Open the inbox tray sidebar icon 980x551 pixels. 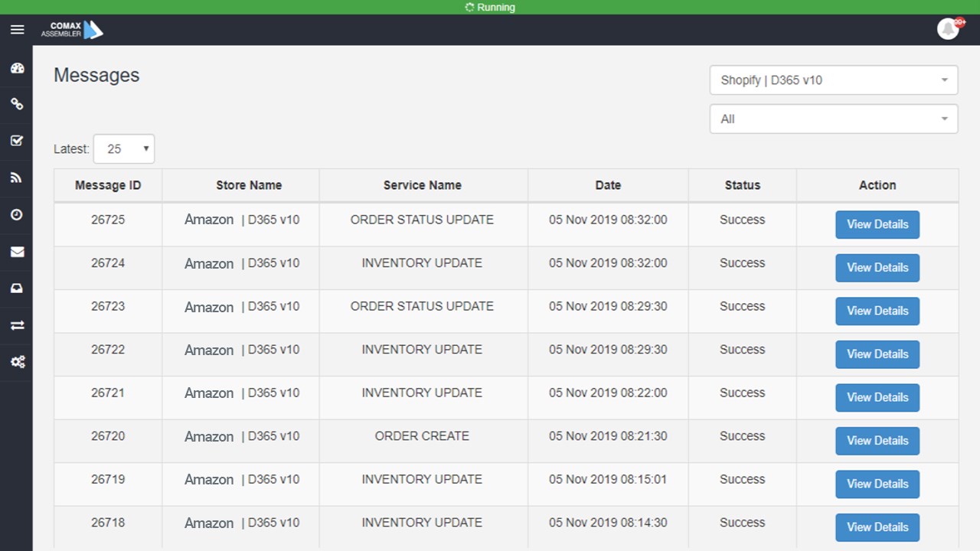coord(17,289)
